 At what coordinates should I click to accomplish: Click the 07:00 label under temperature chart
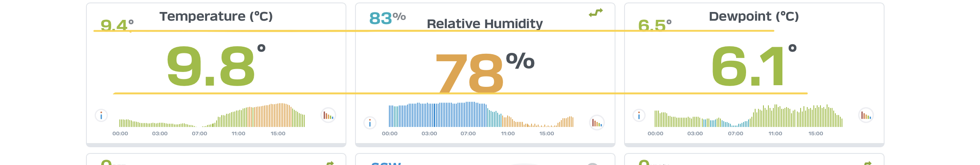200,134
